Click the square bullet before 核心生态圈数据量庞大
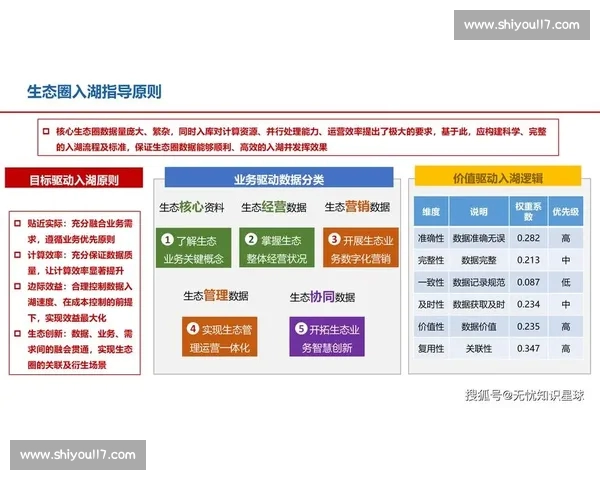Viewport: 600px width, 480px height. [x=46, y=131]
